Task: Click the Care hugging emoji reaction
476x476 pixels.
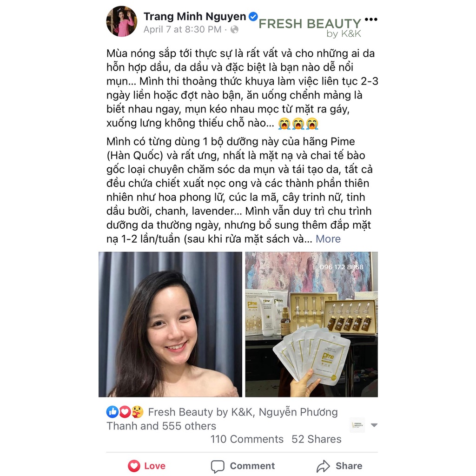Action: 137,412
